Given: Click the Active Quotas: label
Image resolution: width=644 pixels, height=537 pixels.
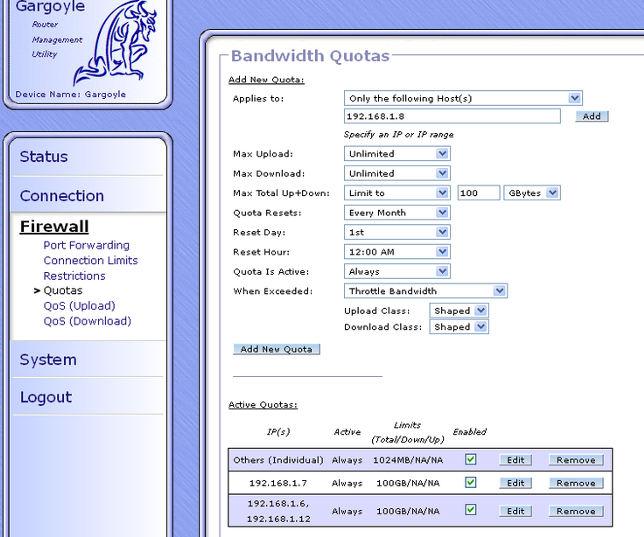Looking at the screenshot, I should pyautogui.click(x=263, y=405).
